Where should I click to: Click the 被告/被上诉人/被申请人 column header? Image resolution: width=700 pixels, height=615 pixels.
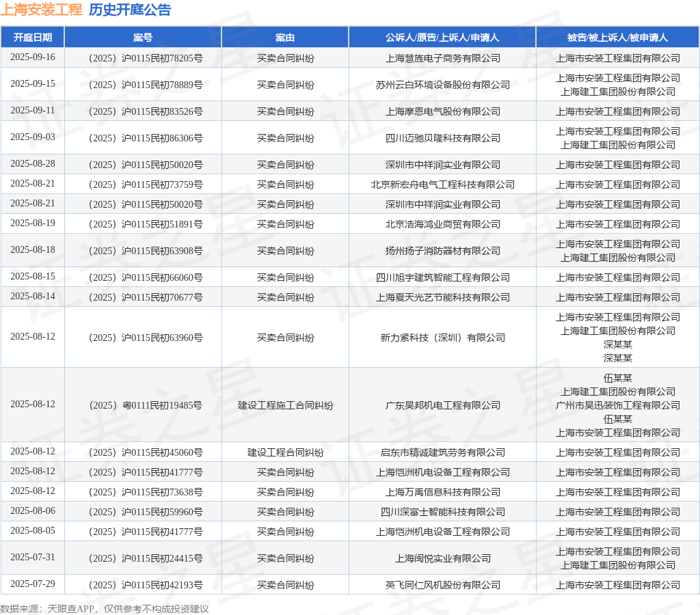tap(617, 38)
